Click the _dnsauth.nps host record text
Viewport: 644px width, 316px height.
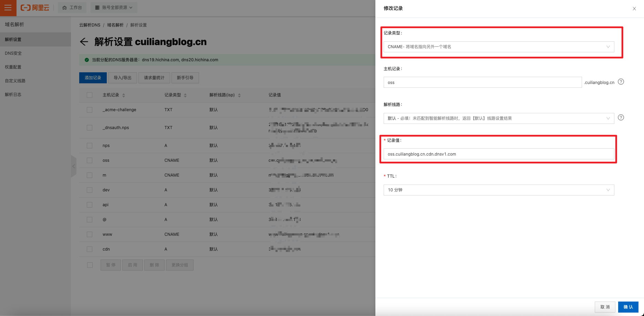pos(116,128)
